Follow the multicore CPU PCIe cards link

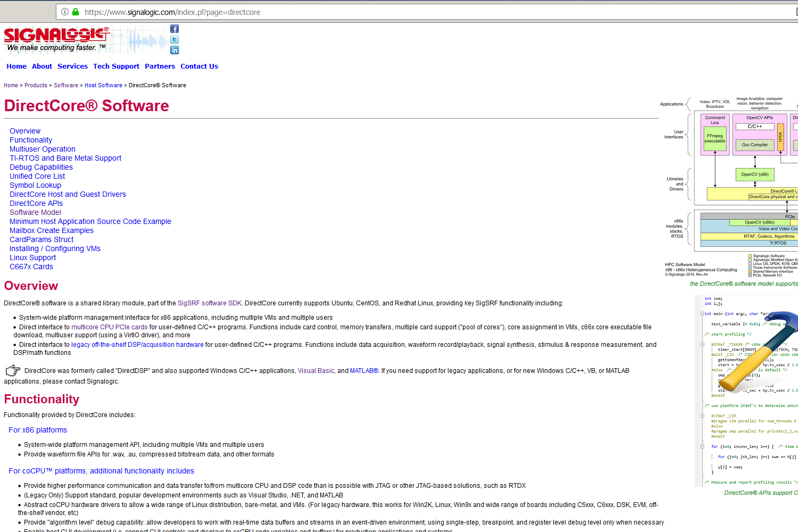click(x=110, y=327)
